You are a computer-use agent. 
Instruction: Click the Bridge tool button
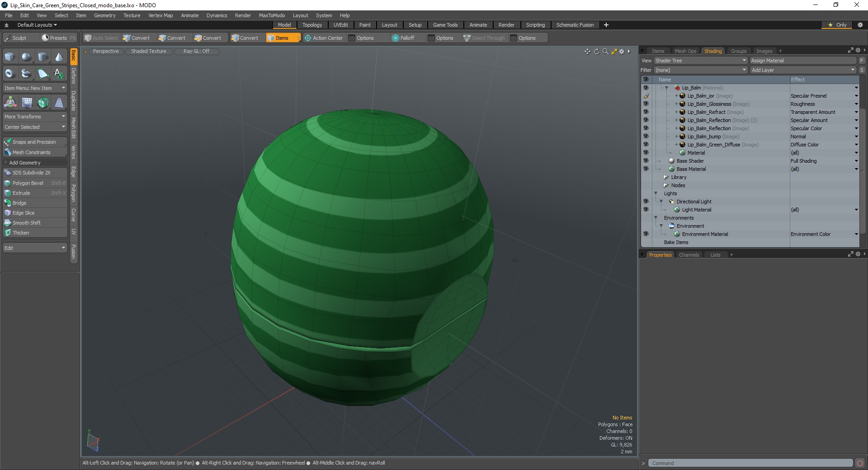(35, 203)
